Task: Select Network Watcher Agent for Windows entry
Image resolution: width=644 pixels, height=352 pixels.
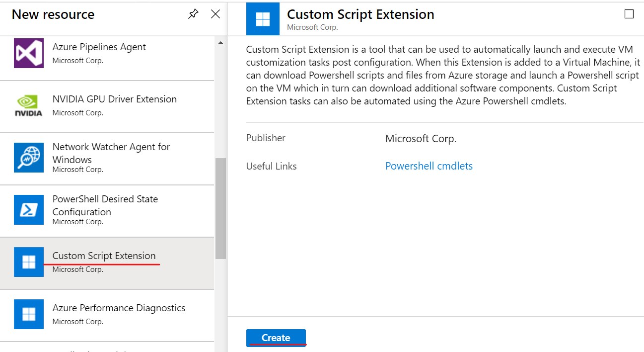Action: [107, 159]
